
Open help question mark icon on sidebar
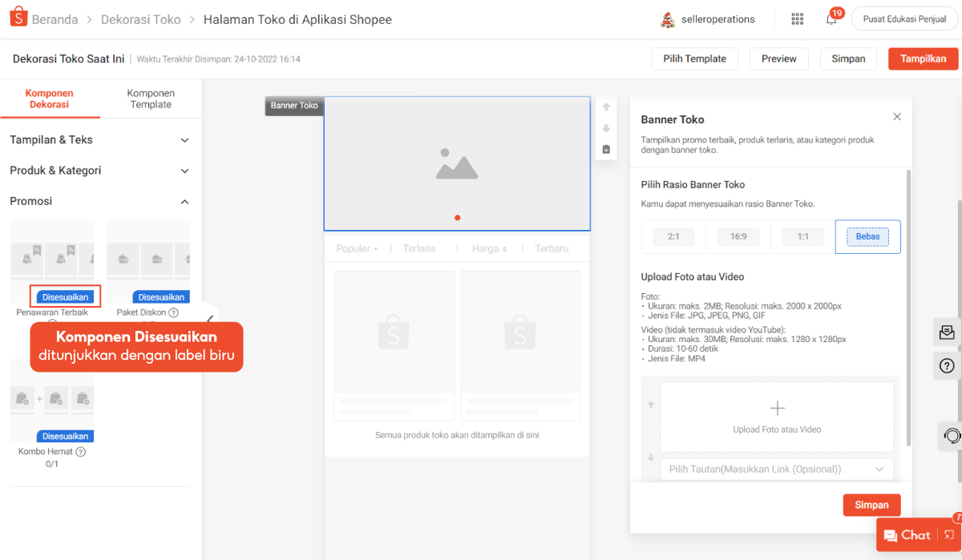(947, 366)
